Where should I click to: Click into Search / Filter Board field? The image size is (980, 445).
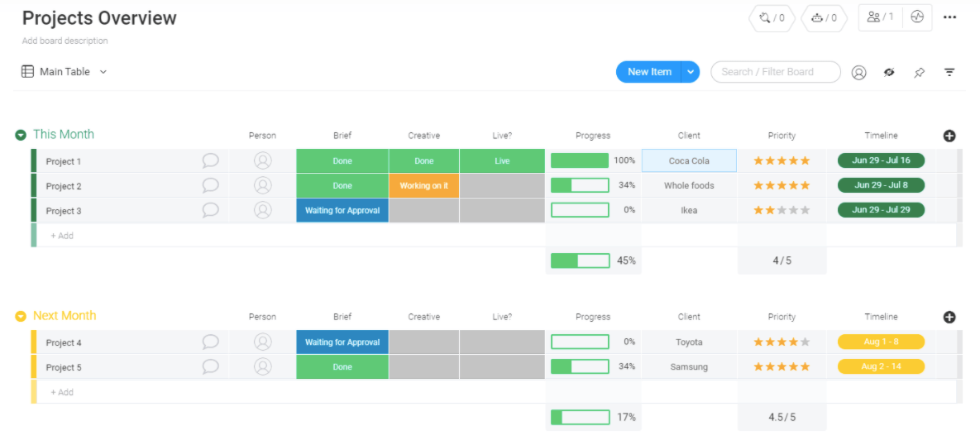(x=776, y=72)
